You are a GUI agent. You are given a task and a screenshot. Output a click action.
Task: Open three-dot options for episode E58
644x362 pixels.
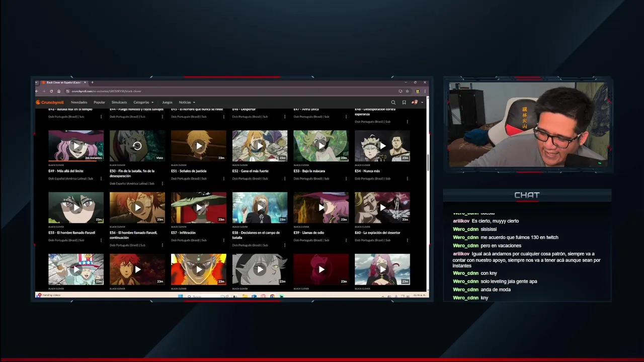[285, 245]
